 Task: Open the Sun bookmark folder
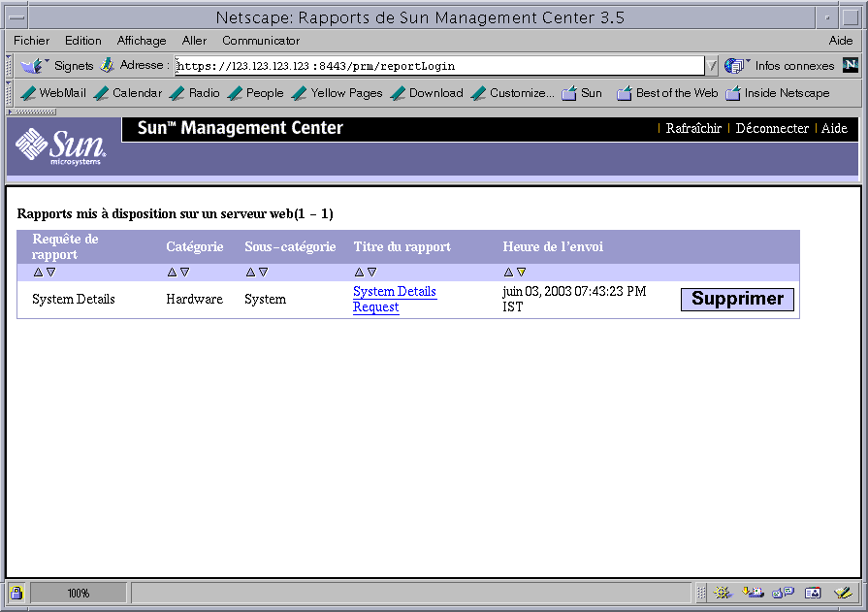pyautogui.click(x=582, y=93)
